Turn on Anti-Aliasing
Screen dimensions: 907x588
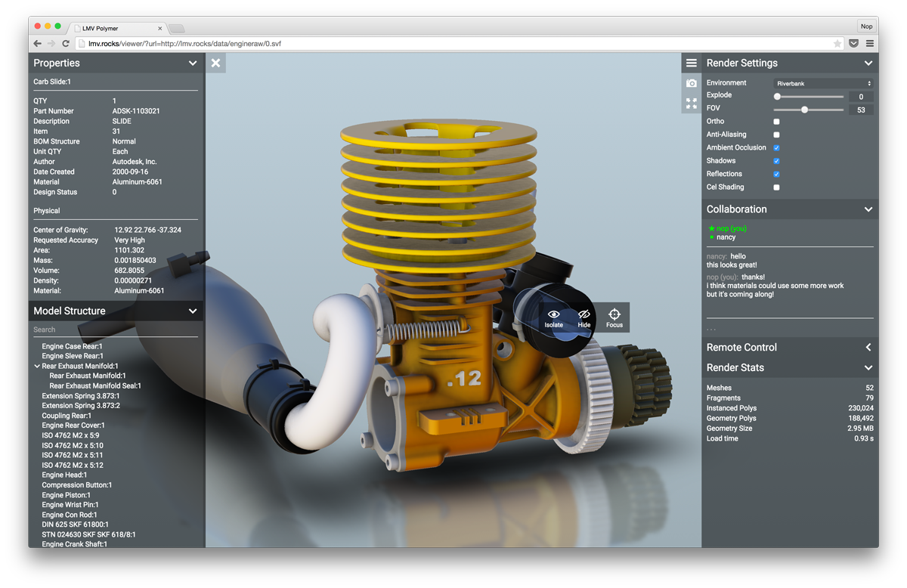click(x=776, y=135)
